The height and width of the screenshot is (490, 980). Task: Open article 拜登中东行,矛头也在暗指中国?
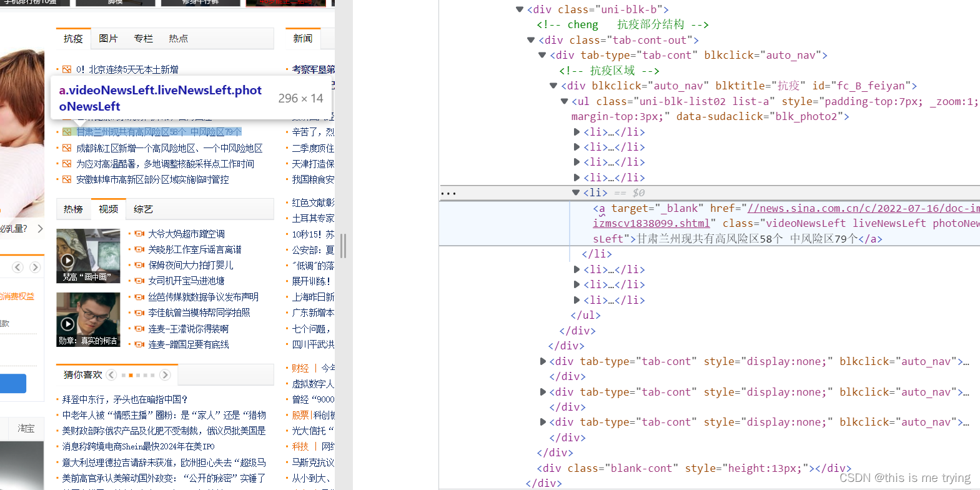pos(125,399)
